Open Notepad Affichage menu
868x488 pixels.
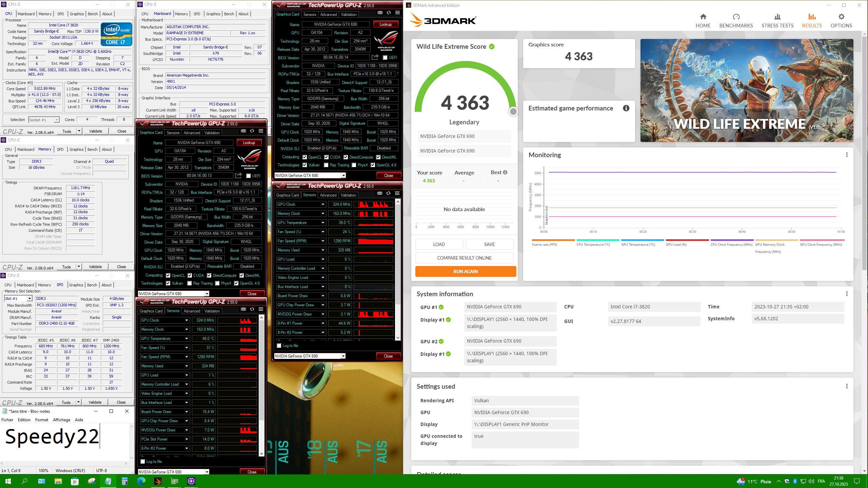click(x=61, y=420)
